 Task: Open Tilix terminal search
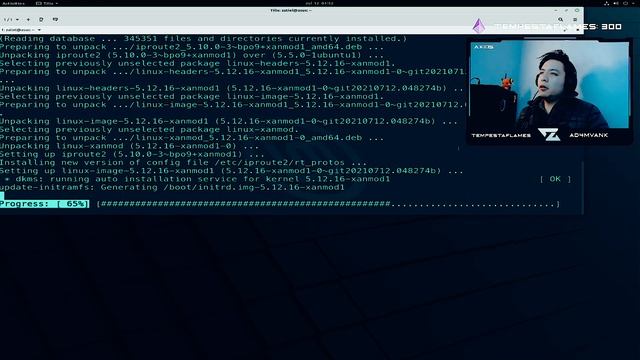pyautogui.click(x=560, y=20)
